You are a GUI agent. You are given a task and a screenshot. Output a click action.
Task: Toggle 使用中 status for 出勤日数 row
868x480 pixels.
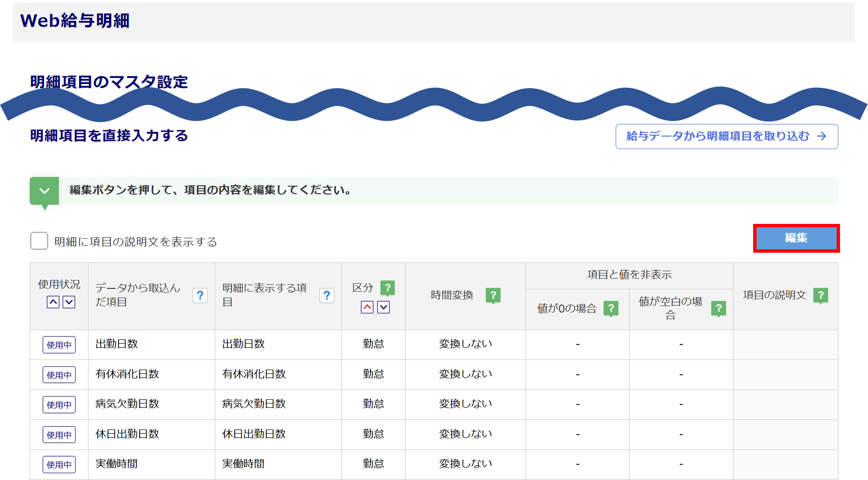[59, 345]
